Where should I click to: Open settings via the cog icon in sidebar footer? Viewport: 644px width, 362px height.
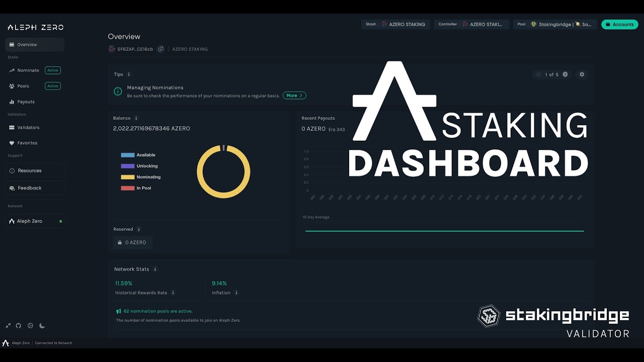point(30,326)
